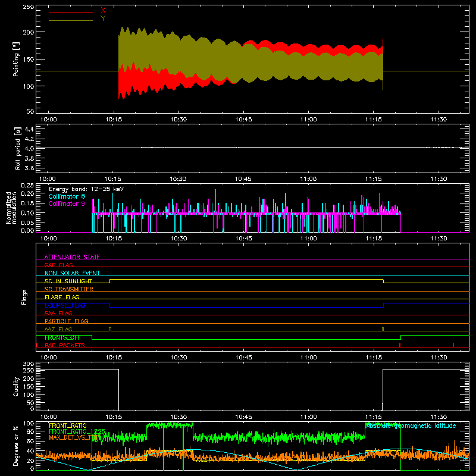Select the "Normalized modulation" axis title
476x476 pixels.
(11, 208)
